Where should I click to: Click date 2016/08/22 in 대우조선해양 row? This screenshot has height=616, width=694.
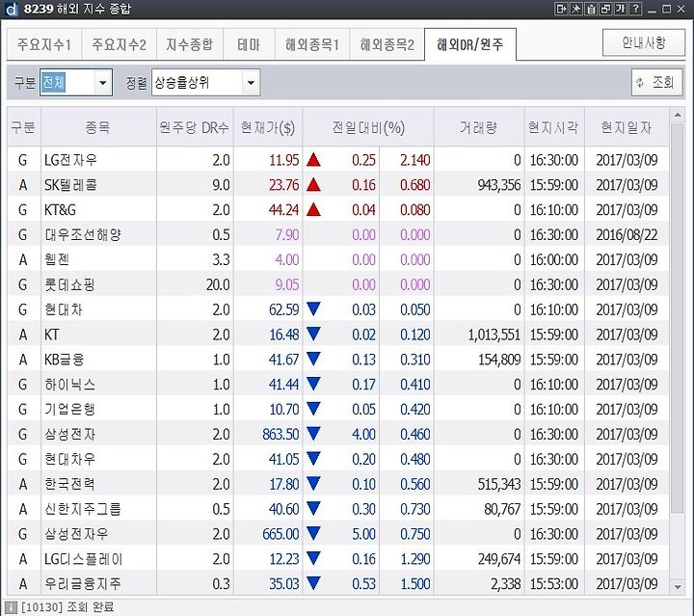627,234
